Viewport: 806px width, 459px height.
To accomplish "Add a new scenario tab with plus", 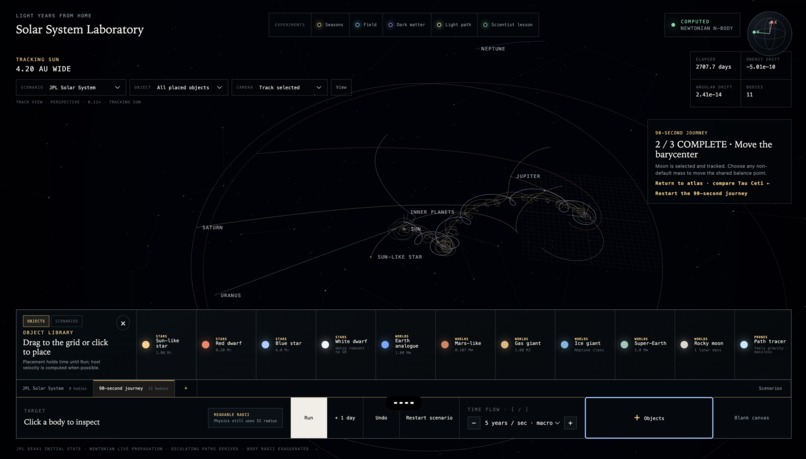I will point(186,389).
